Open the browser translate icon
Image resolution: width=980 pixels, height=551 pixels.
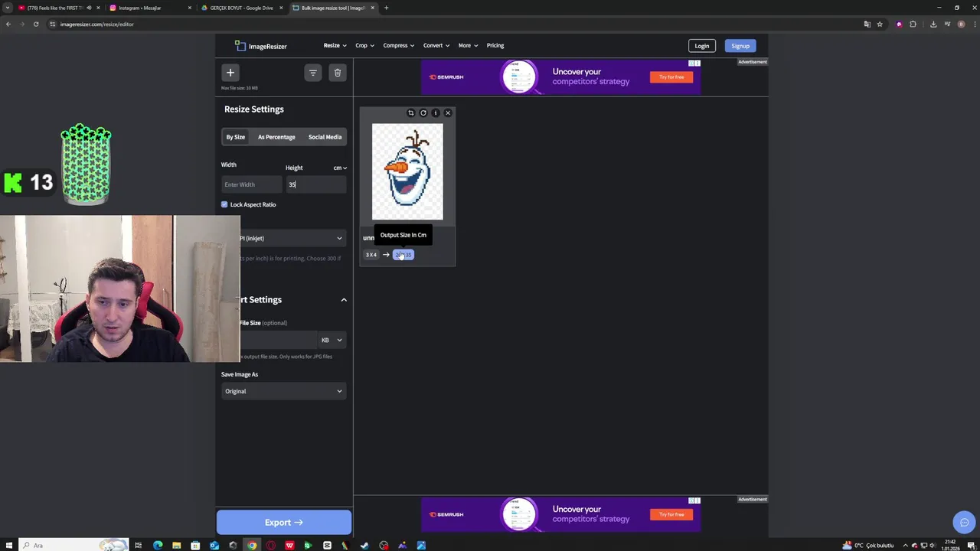tap(867, 24)
